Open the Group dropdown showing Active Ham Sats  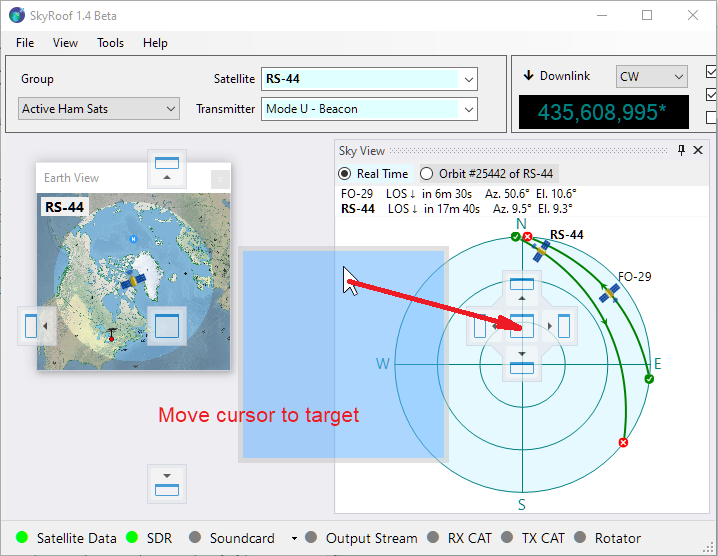[x=98, y=109]
